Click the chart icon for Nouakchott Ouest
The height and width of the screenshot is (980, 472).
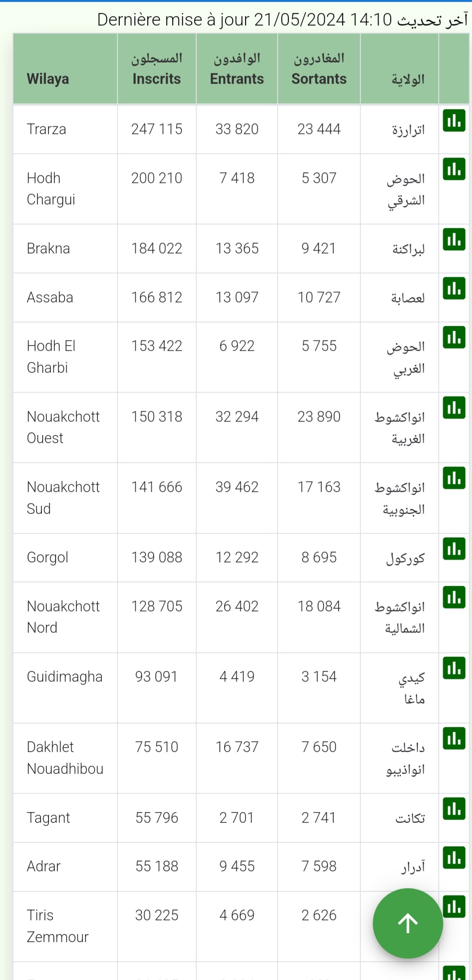(x=454, y=408)
